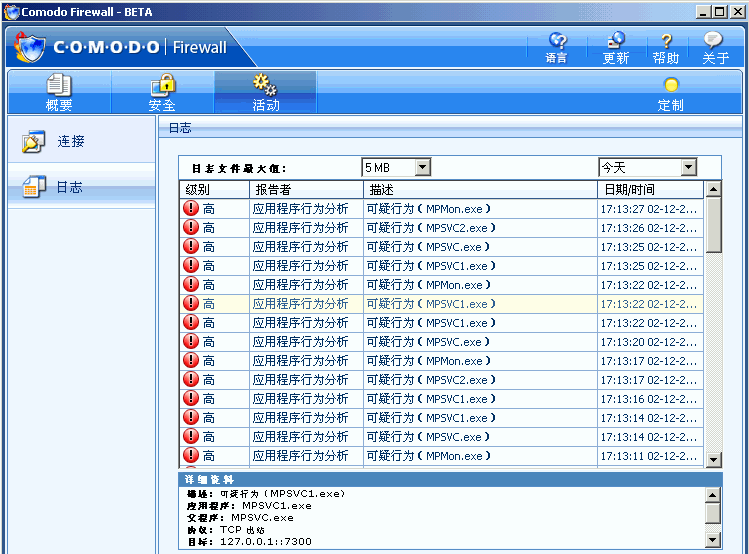This screenshot has width=749, height=554.
Task: Click the 更新 update icon
Action: 616,48
